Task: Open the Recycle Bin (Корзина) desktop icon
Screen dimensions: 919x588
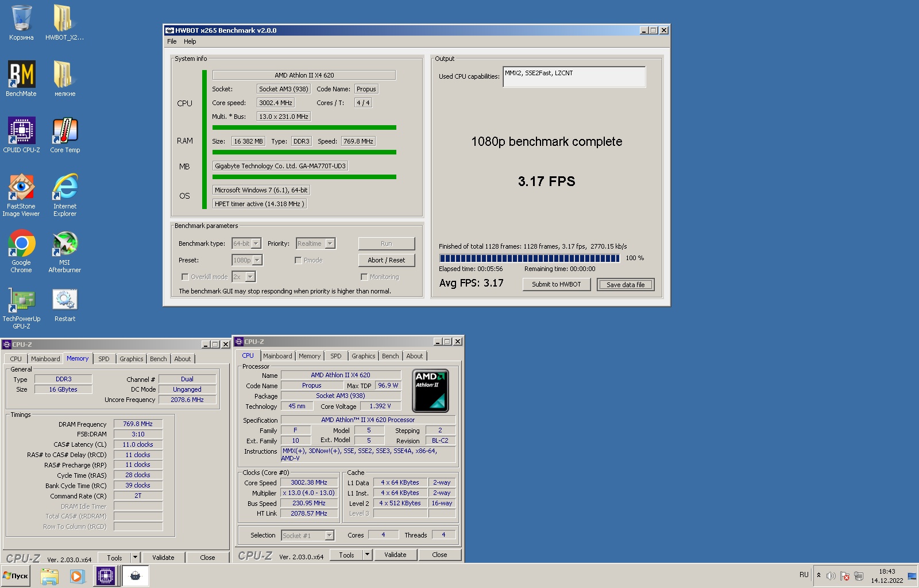Action: coord(21,23)
